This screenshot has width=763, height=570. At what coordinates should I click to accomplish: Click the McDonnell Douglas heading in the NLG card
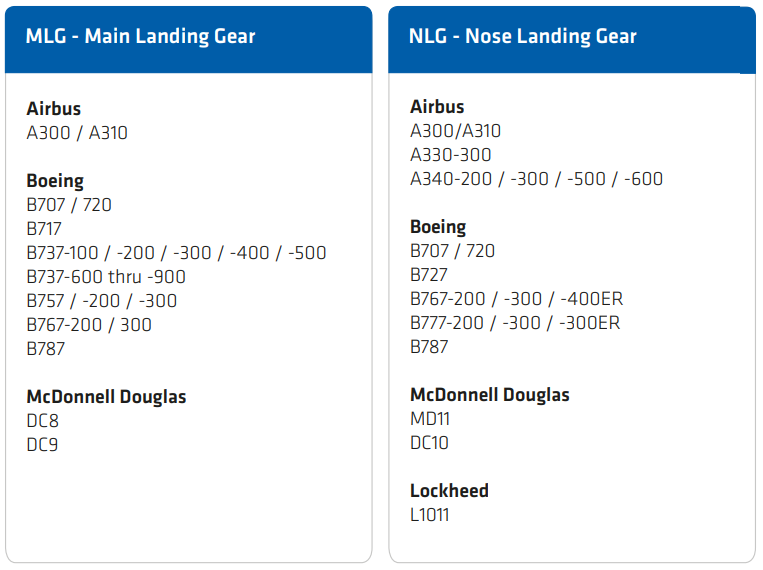point(489,395)
